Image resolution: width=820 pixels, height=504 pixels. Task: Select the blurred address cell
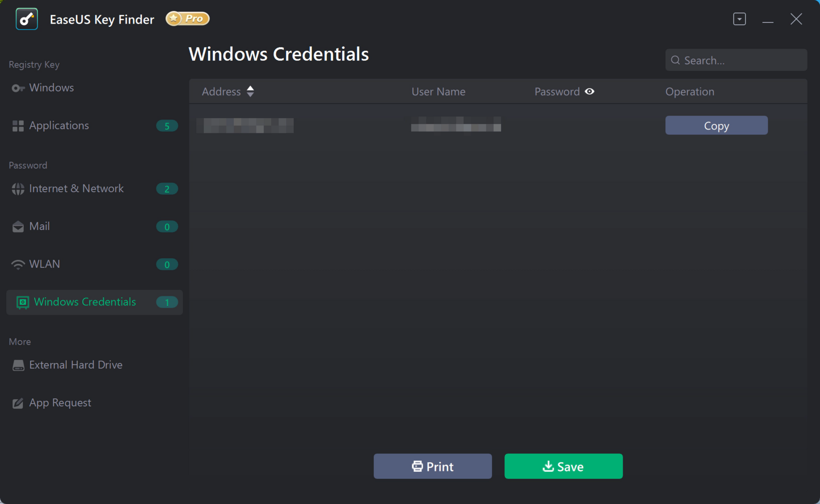245,126
